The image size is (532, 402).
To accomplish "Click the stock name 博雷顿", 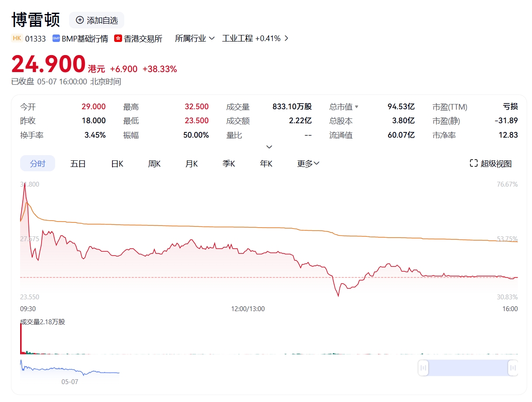I will (35, 20).
